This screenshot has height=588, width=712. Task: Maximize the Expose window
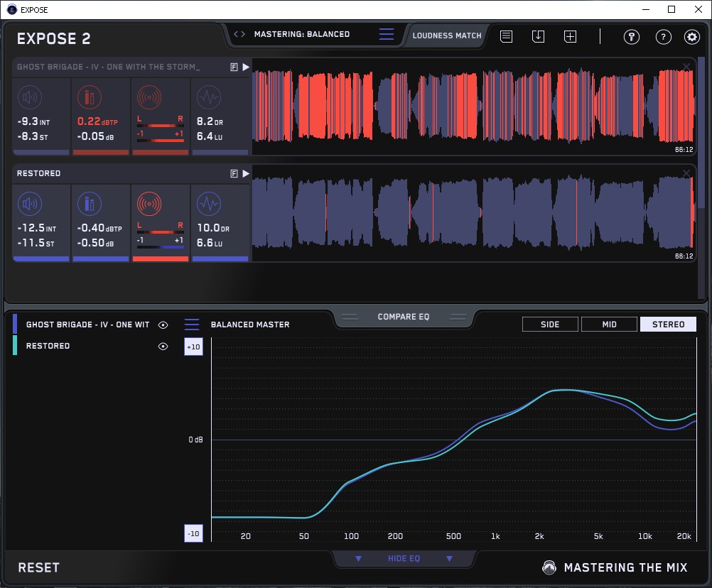click(x=671, y=9)
